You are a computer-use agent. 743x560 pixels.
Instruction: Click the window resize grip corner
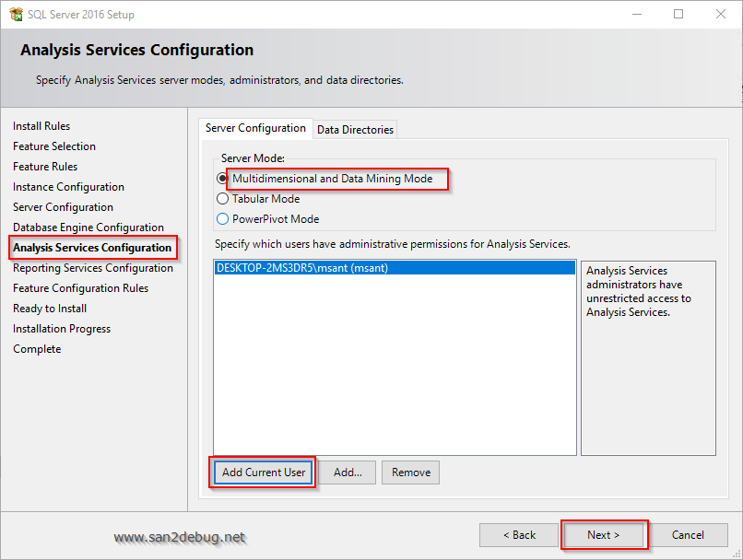(737, 554)
